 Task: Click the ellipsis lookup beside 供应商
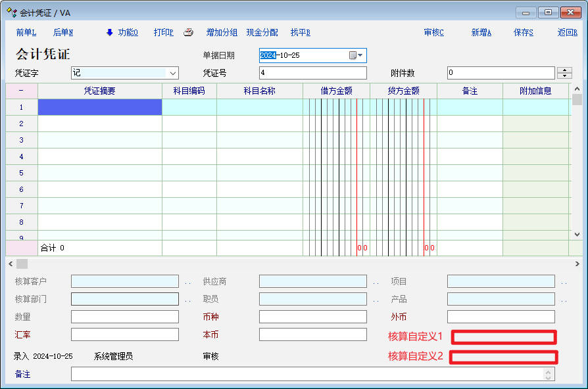[376, 282]
